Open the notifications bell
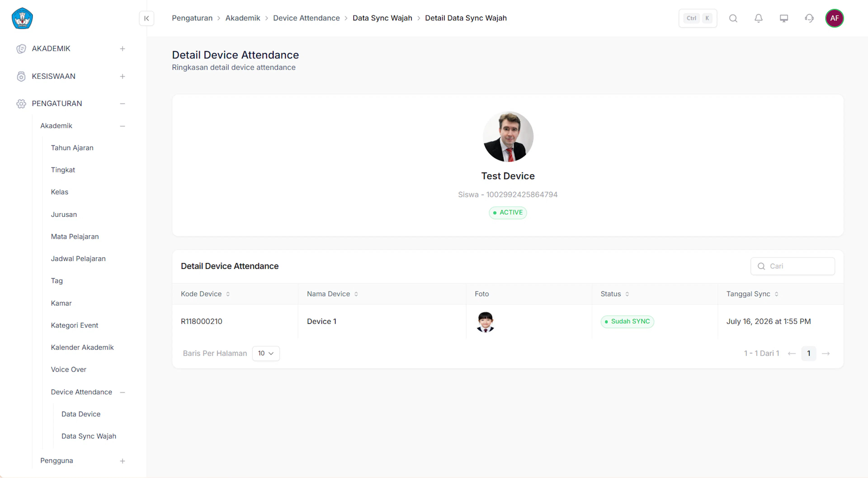 (759, 18)
